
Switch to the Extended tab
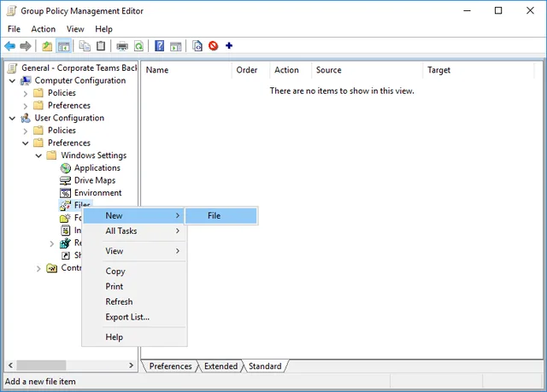point(221,366)
